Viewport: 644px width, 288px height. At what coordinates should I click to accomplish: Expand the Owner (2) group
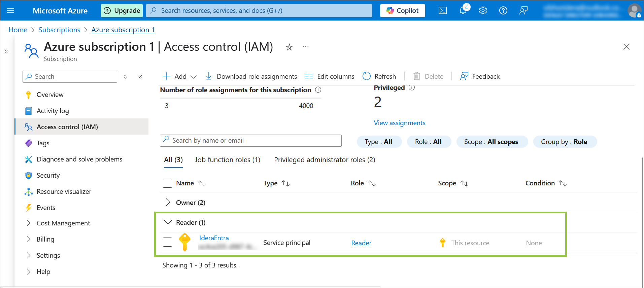[x=168, y=203]
